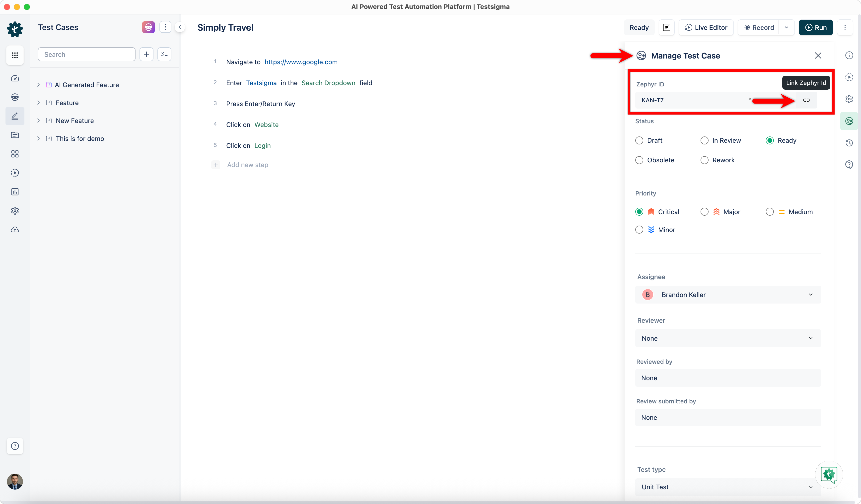Open the apps grid icon in sidebar

pyautogui.click(x=15, y=55)
